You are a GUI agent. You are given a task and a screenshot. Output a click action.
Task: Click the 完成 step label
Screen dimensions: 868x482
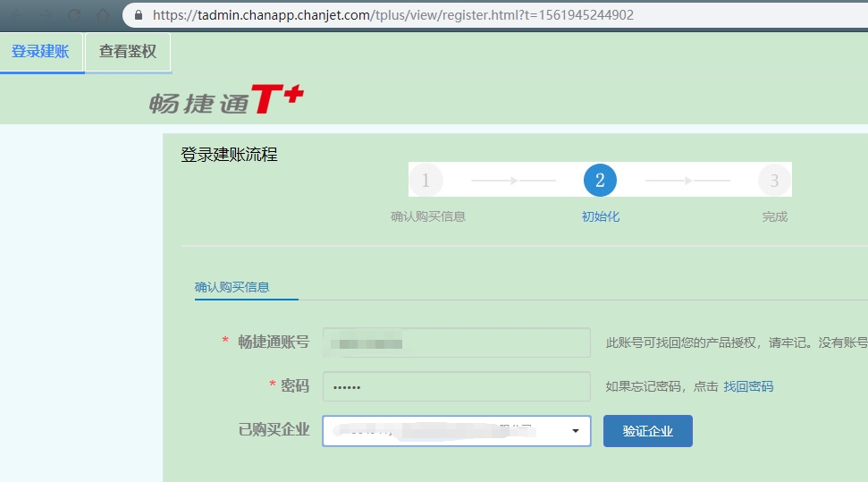pyautogui.click(x=774, y=216)
